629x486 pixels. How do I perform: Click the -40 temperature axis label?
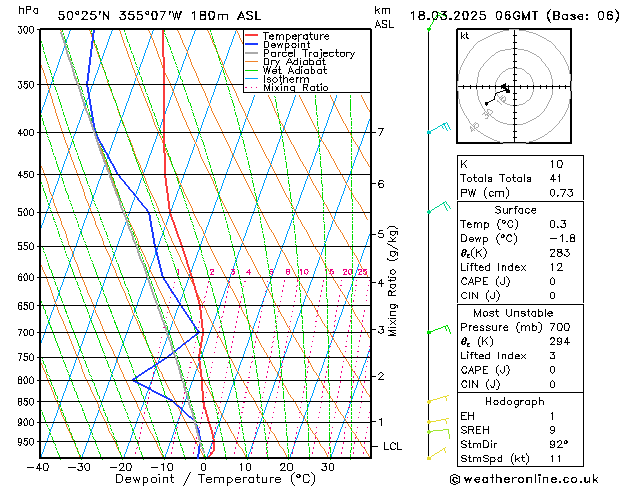[x=38, y=467]
